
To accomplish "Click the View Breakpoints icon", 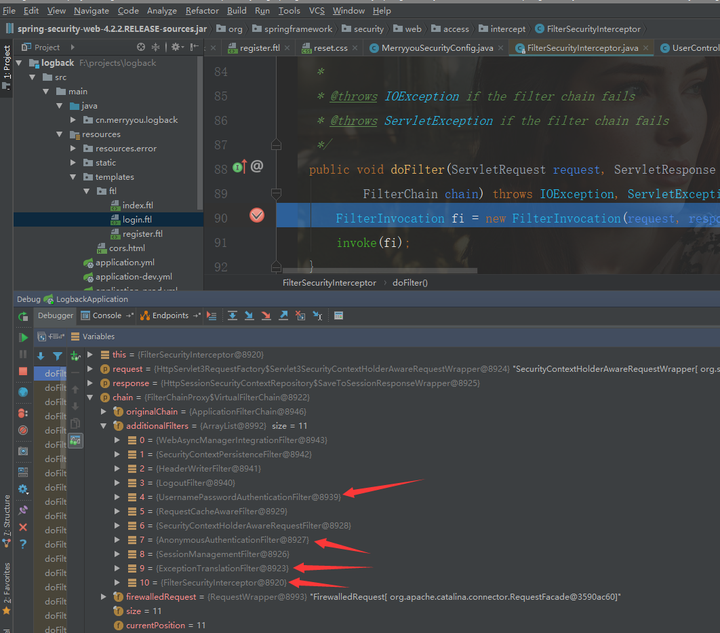I will click(23, 411).
